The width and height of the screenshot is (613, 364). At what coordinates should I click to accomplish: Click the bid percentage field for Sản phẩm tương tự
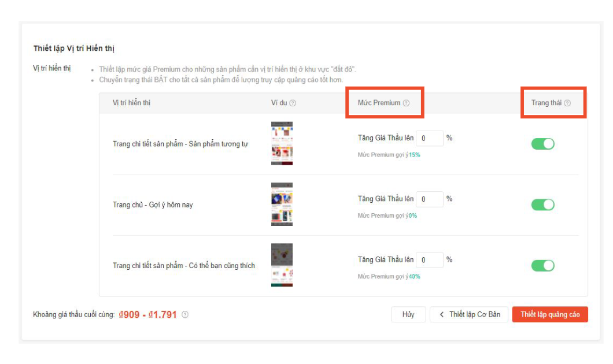click(430, 138)
